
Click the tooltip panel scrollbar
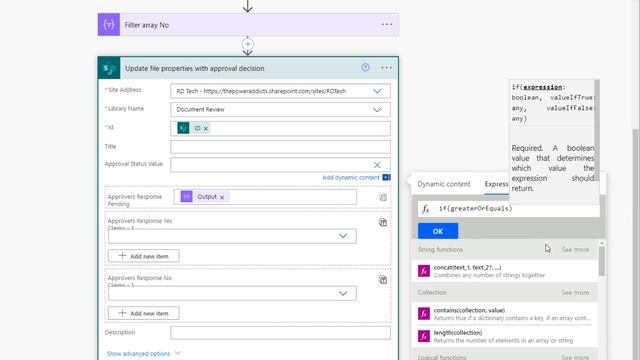(597, 131)
